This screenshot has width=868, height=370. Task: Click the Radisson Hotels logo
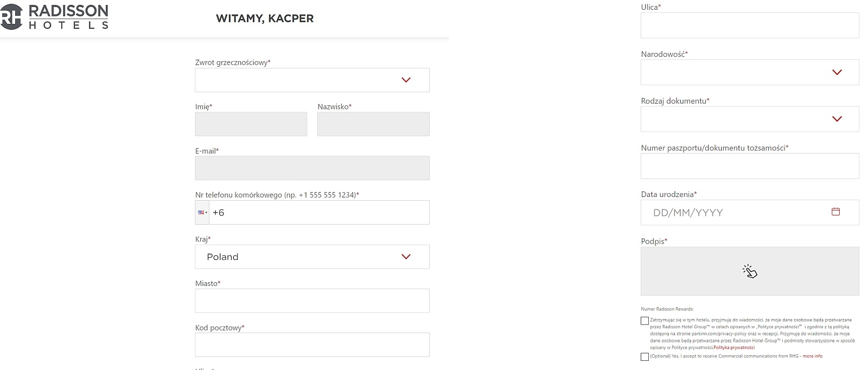click(x=54, y=17)
